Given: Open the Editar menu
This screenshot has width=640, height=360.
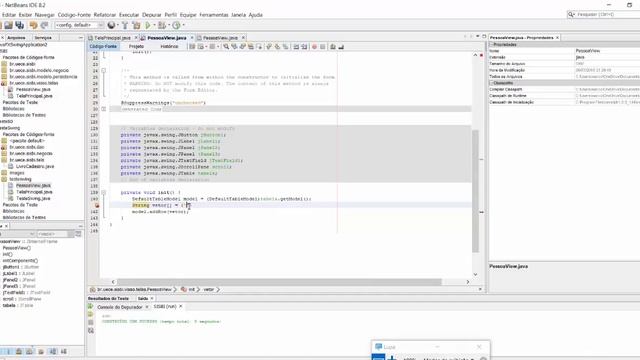Looking at the screenshot, I should 9,15.
